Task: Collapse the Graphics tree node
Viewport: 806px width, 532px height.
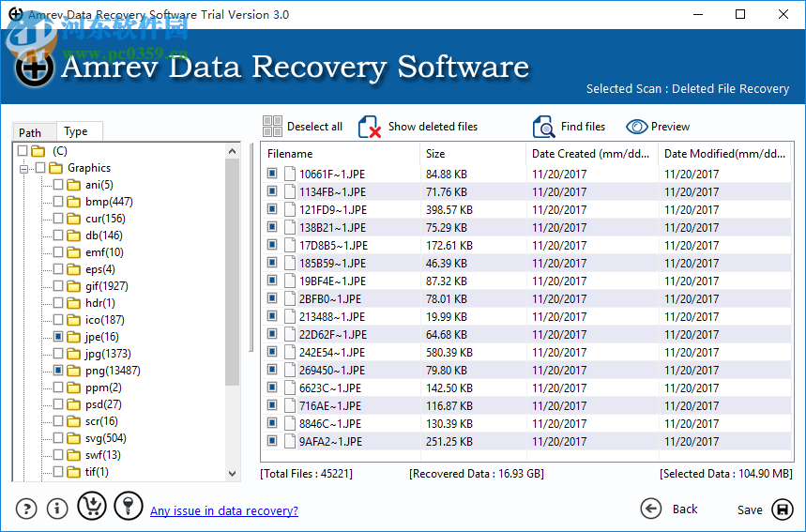Action: [23, 168]
